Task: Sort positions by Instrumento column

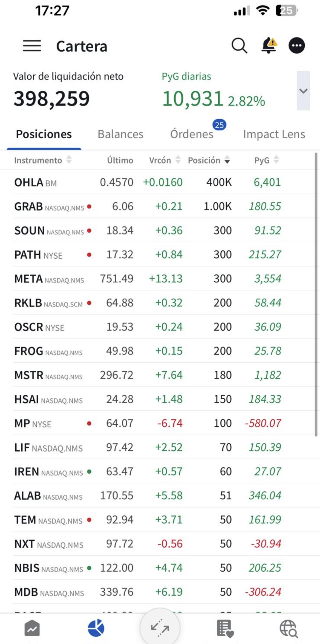Action: [x=43, y=160]
